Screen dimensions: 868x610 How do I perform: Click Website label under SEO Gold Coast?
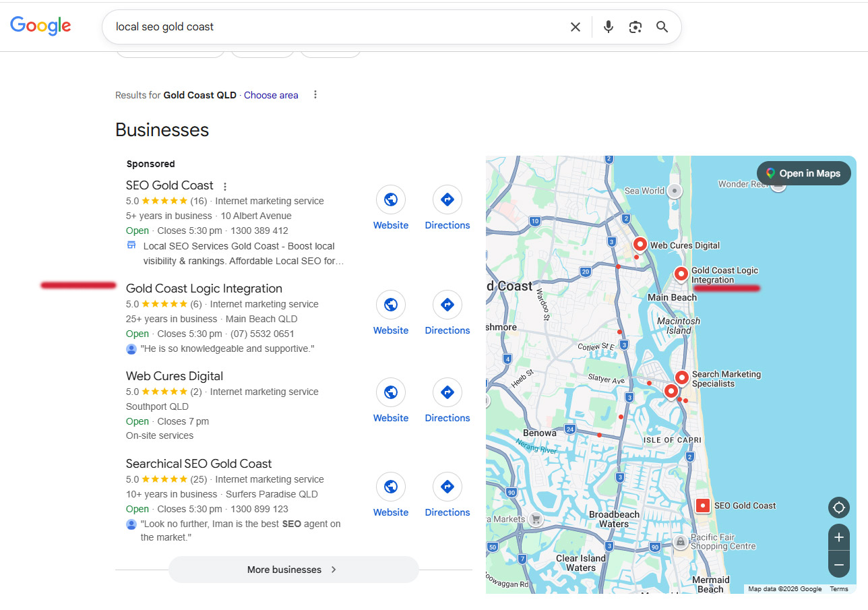click(391, 225)
